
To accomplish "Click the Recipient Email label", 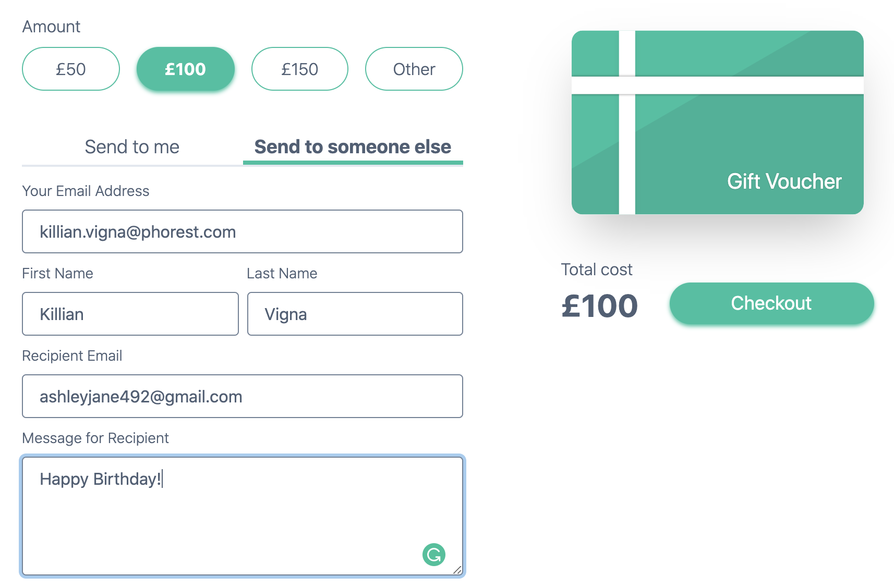I will click(x=72, y=356).
